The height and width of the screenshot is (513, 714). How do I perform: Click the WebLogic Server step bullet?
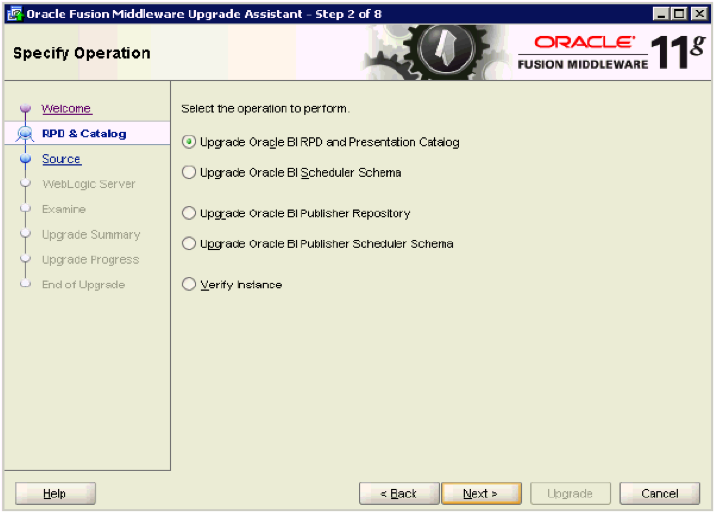(x=26, y=183)
